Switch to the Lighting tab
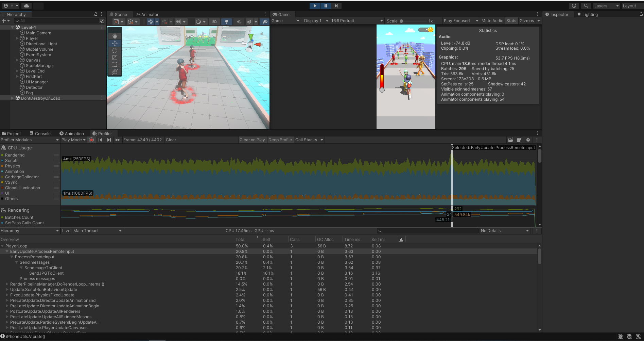Viewport: 644px width, 341px height. 587,15
